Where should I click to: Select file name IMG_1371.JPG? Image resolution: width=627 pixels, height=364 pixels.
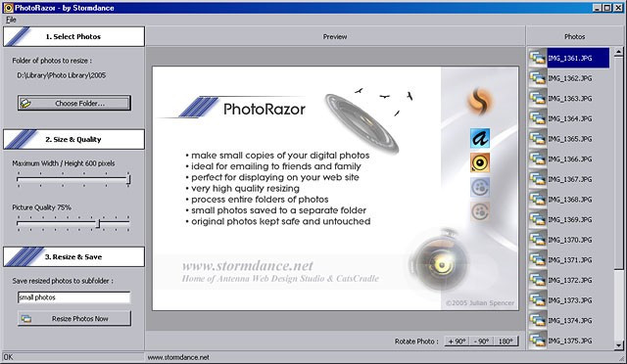click(x=570, y=260)
